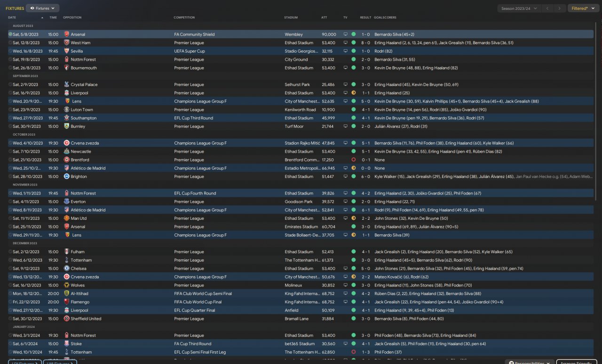This screenshot has height=364, width=602.
Task: Click the Stoke club badge
Action: tap(66, 344)
